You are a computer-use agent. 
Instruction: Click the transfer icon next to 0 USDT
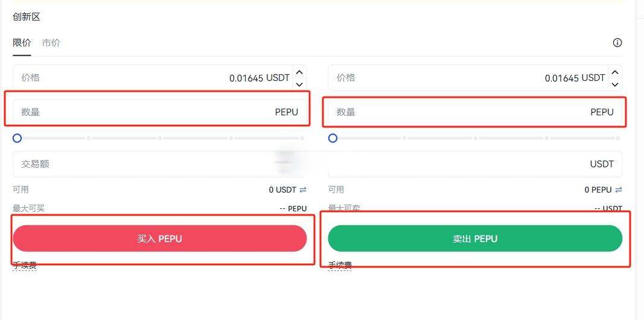click(303, 190)
